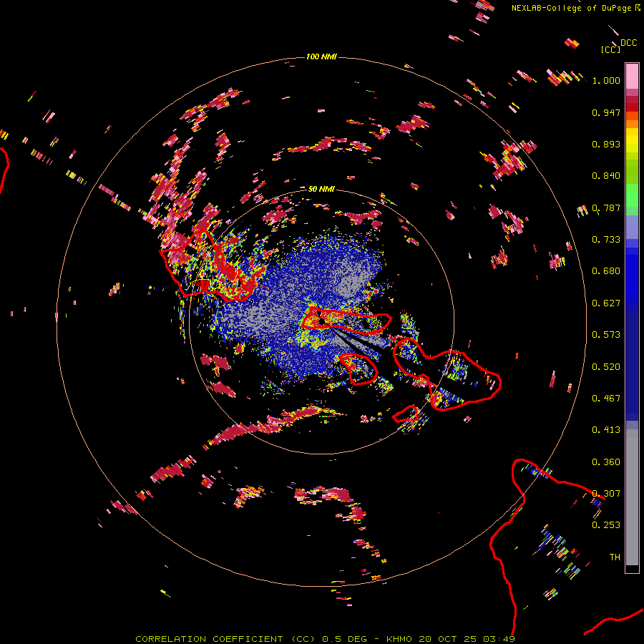Click the 0.467 scale value
This screenshot has width=644, height=644.
(606, 399)
